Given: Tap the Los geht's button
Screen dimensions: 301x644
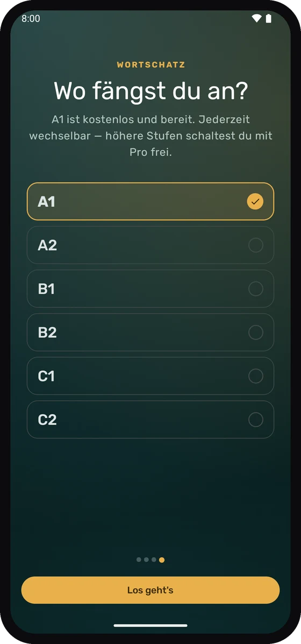Looking at the screenshot, I should pyautogui.click(x=150, y=590).
